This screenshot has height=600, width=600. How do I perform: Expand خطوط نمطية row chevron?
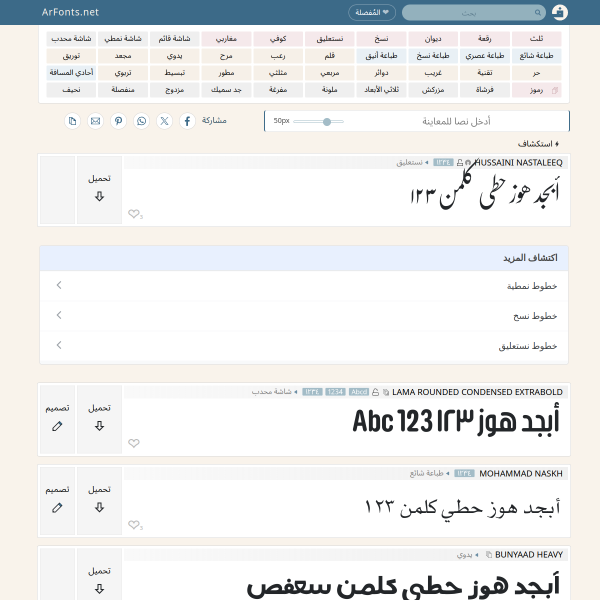pos(59,285)
